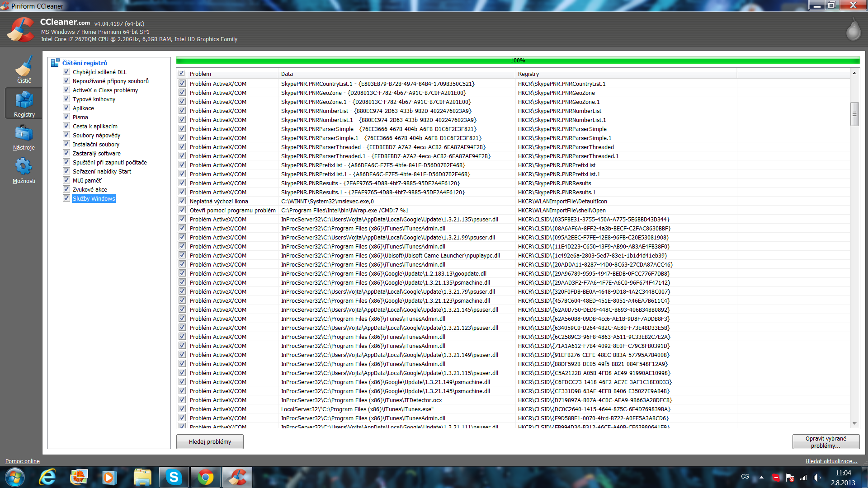This screenshot has width=868, height=488.
Task: Open Windows Explorer folder from taskbar
Action: 142,477
